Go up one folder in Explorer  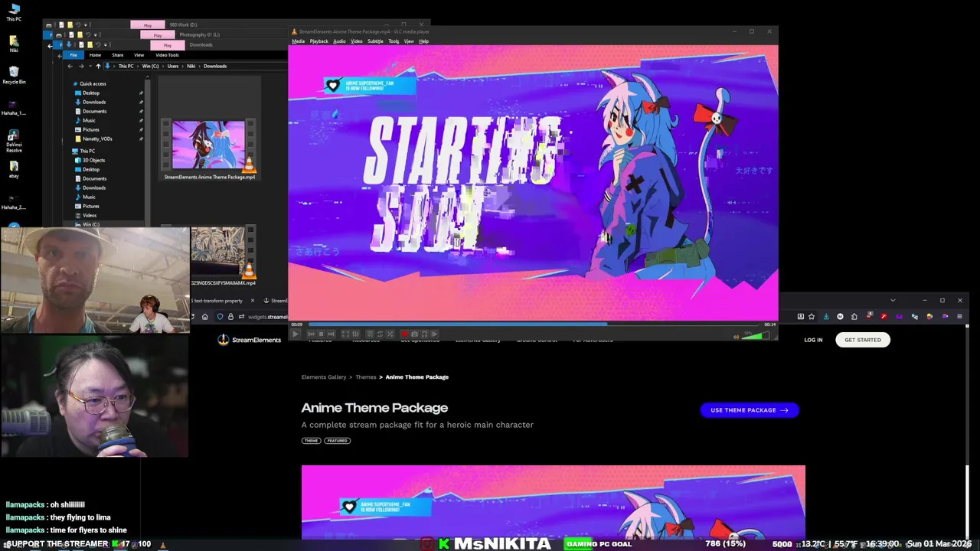click(x=98, y=66)
